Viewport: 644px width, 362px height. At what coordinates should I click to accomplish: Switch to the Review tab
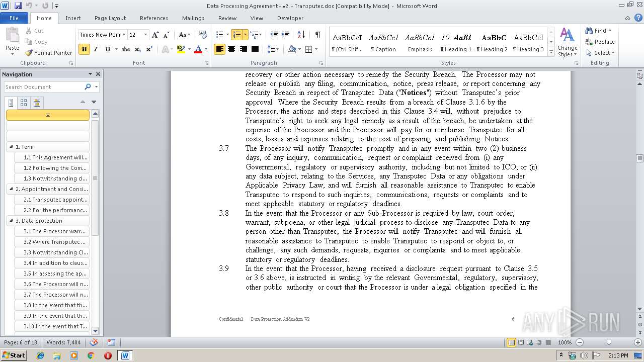pos(227,18)
